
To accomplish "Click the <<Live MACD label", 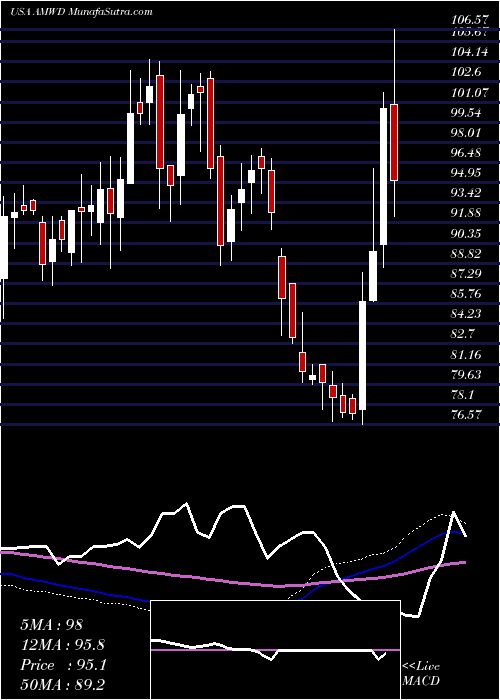I will [421, 674].
